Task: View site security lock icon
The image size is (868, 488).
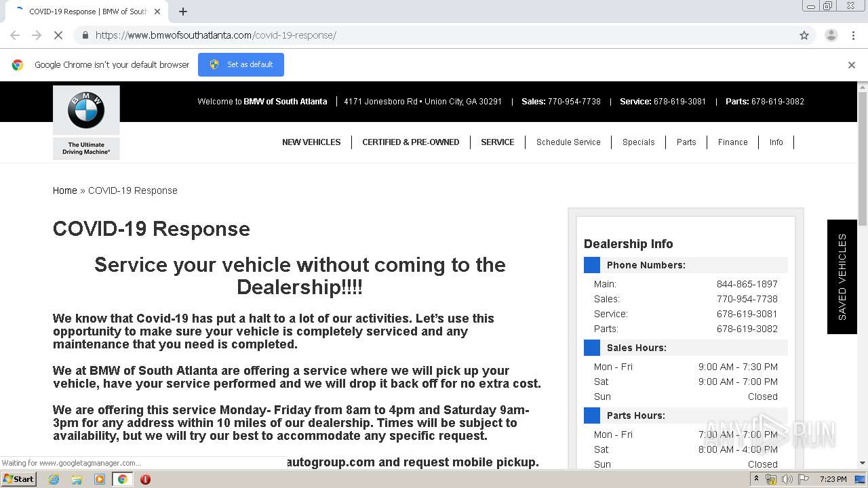Action: [85, 35]
